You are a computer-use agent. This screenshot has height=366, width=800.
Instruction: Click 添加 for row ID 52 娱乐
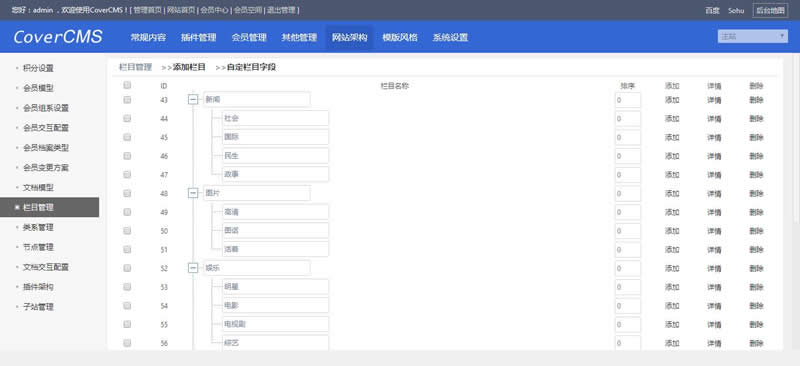coord(672,268)
